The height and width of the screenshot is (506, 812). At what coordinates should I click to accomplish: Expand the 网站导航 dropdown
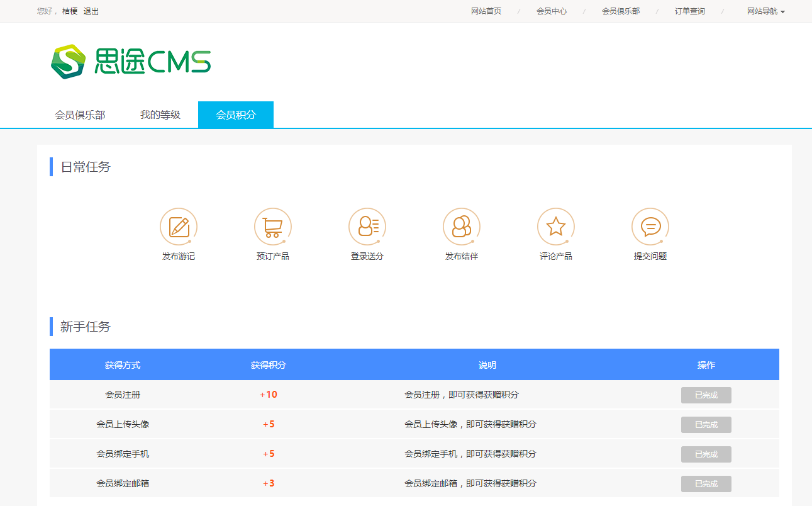pyautogui.click(x=765, y=11)
